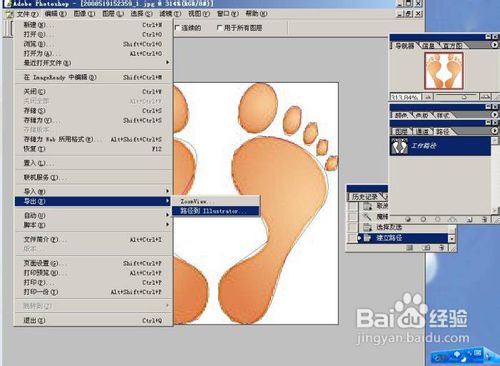Click the Navigator zoom out icon
This screenshot has width=500, height=366.
click(x=428, y=97)
